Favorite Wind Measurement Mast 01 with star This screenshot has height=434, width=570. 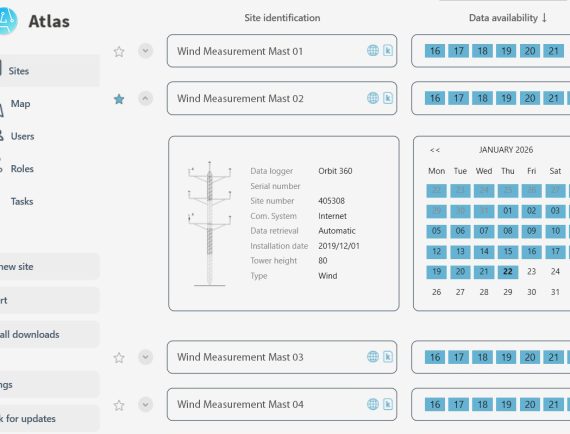click(119, 52)
